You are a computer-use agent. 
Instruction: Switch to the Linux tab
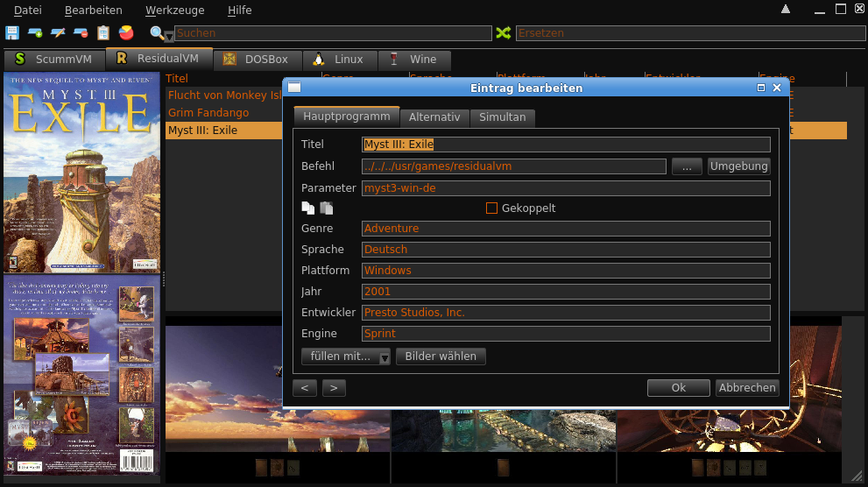point(340,60)
